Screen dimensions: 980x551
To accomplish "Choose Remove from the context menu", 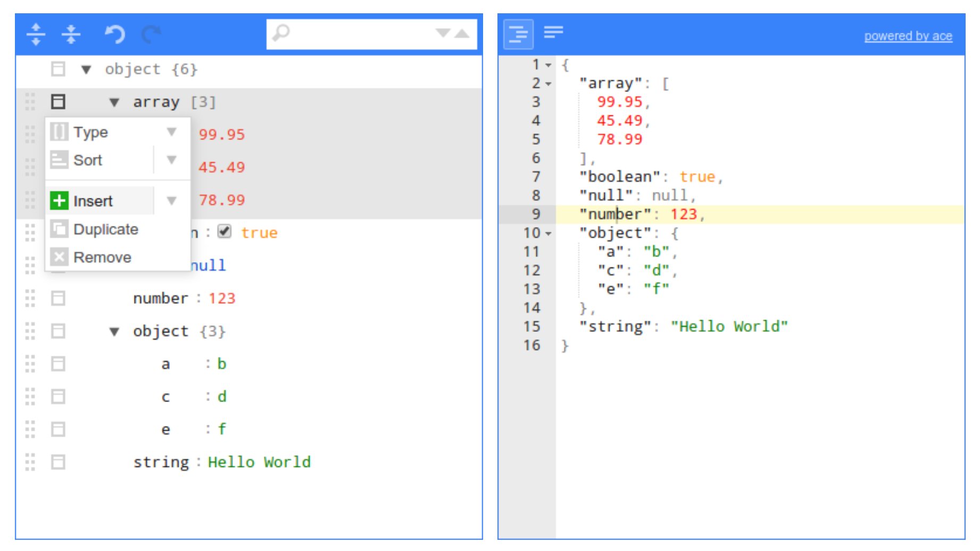I will (102, 257).
